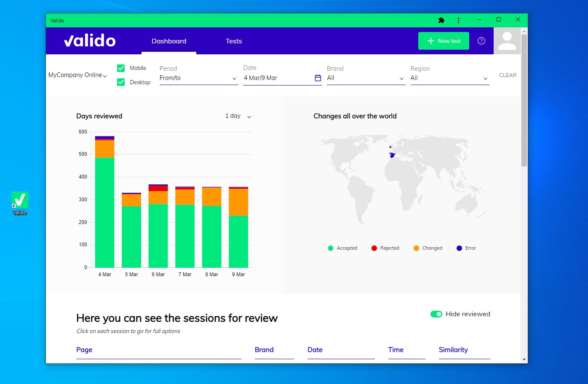The height and width of the screenshot is (384, 588).
Task: Click the Changes all over the world heading
Action: pyautogui.click(x=355, y=116)
